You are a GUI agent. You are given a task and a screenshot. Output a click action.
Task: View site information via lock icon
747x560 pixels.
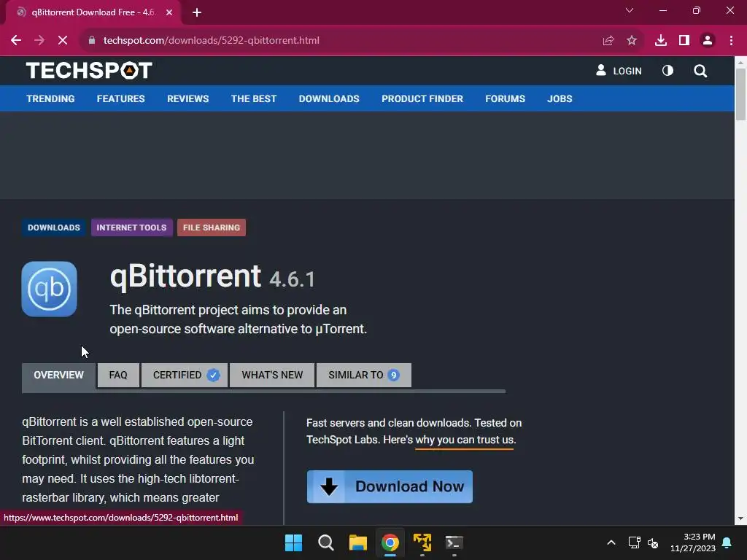[x=92, y=41]
